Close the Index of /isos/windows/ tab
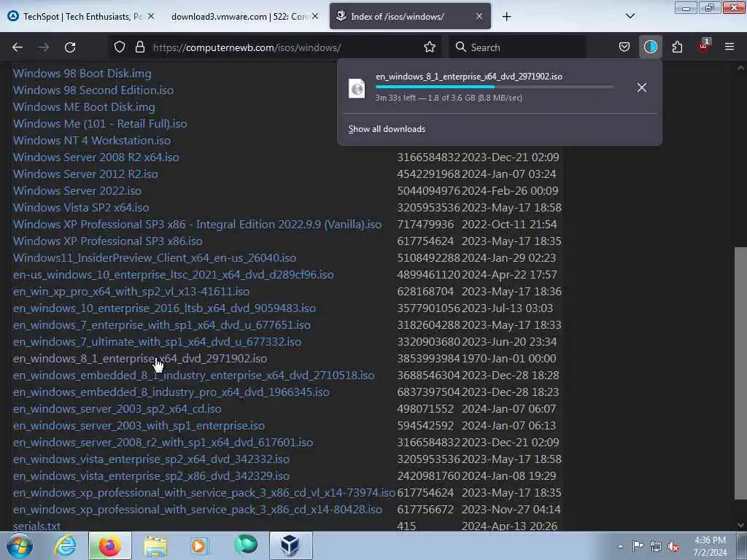Screen dimensions: 747x560 pyautogui.click(x=479, y=16)
